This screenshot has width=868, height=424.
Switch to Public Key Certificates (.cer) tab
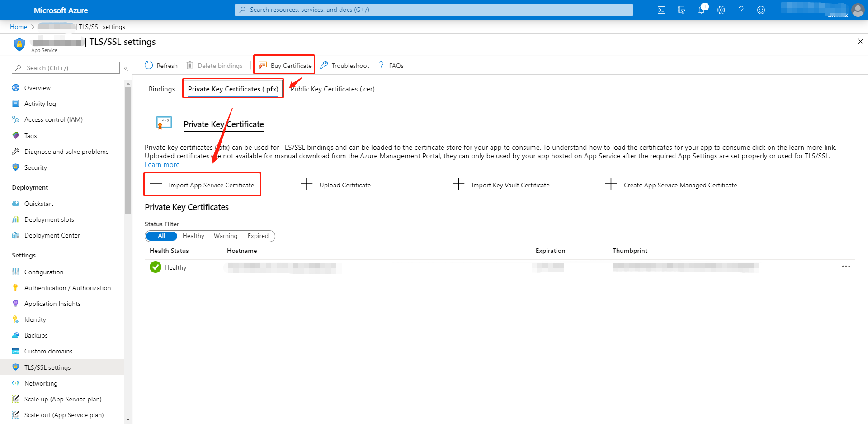(332, 89)
